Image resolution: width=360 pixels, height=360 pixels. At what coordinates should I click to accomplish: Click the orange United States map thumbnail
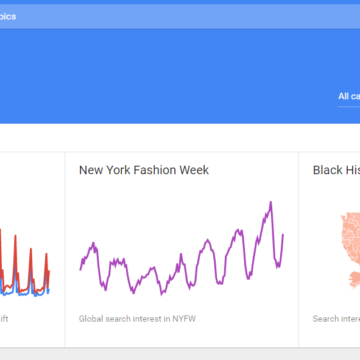(x=350, y=252)
